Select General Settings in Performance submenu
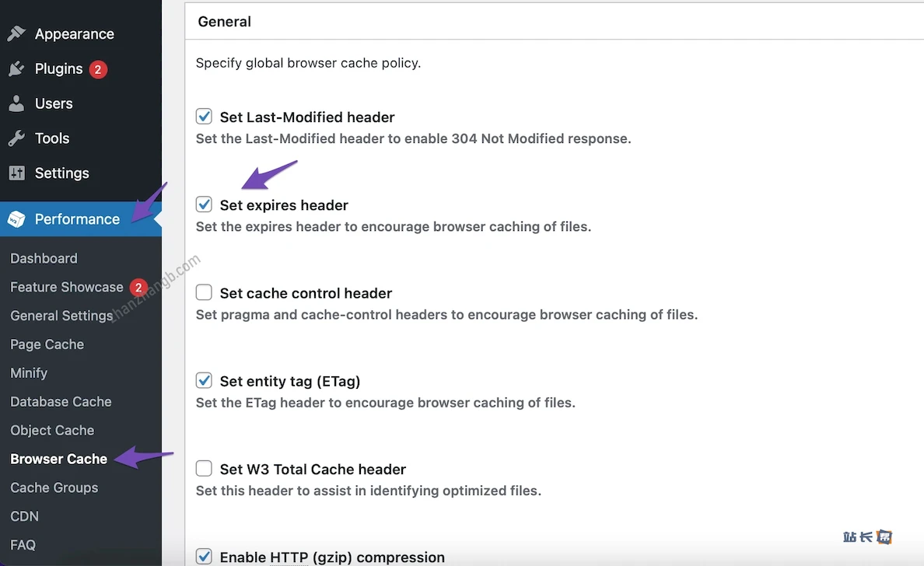The height and width of the screenshot is (566, 924). click(x=61, y=316)
